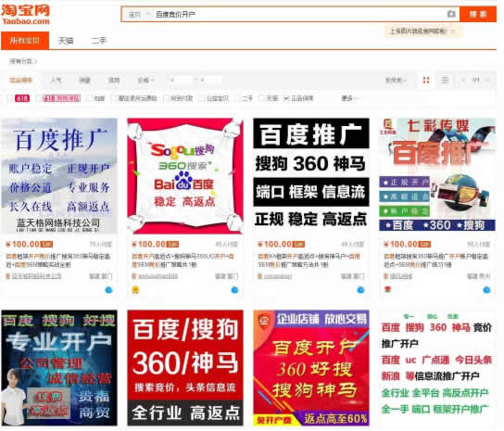Click ¥100.00 price of 蓝天格网络科技 listing

click(23, 244)
